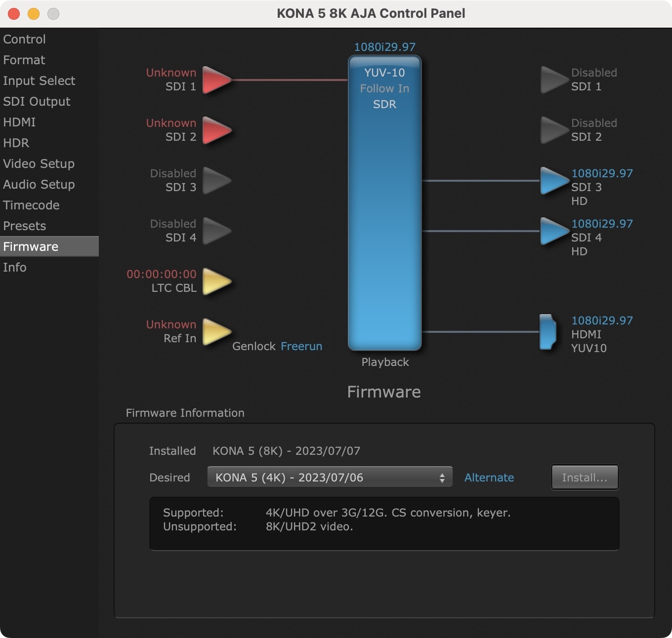Image resolution: width=672 pixels, height=638 pixels.
Task: Click the Disabled label of SDI 3 input
Action: click(x=173, y=173)
